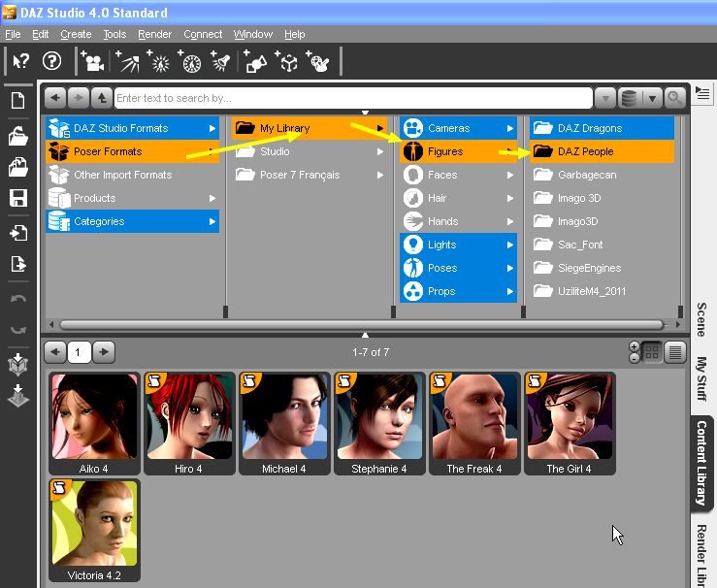Screen dimensions: 717x588
Task: Go to next results page
Action: click(x=104, y=352)
